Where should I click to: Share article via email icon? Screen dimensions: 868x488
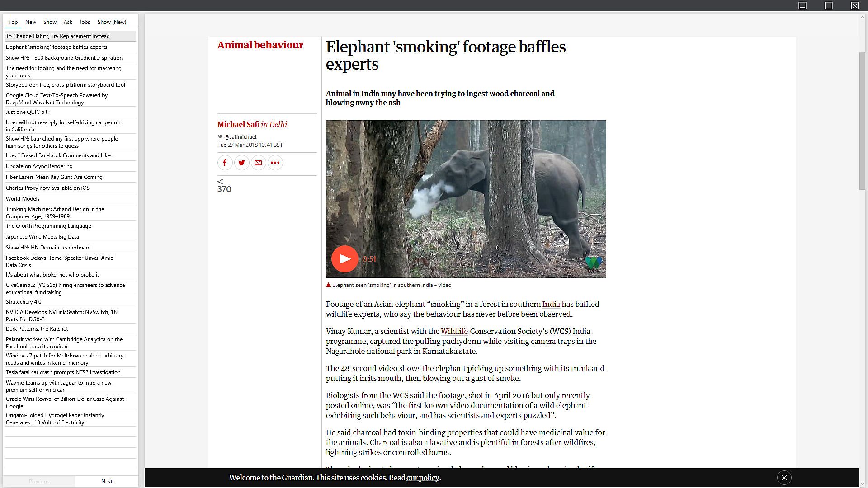(x=258, y=163)
